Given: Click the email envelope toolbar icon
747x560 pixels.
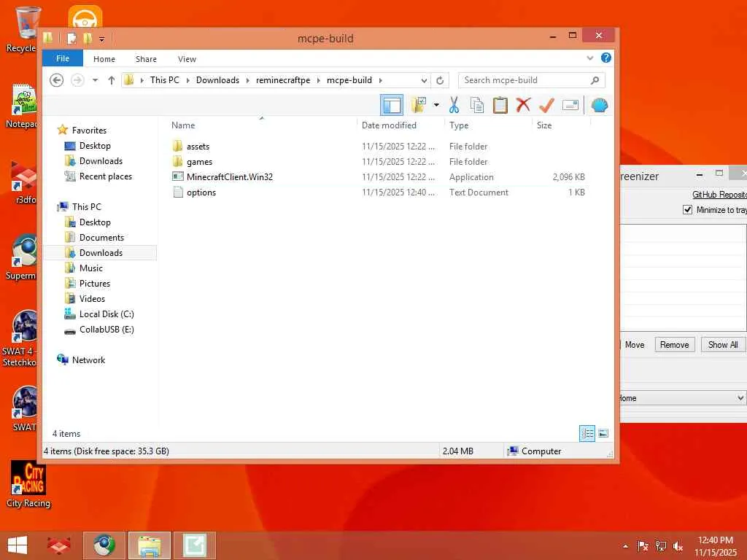Looking at the screenshot, I should pos(570,105).
